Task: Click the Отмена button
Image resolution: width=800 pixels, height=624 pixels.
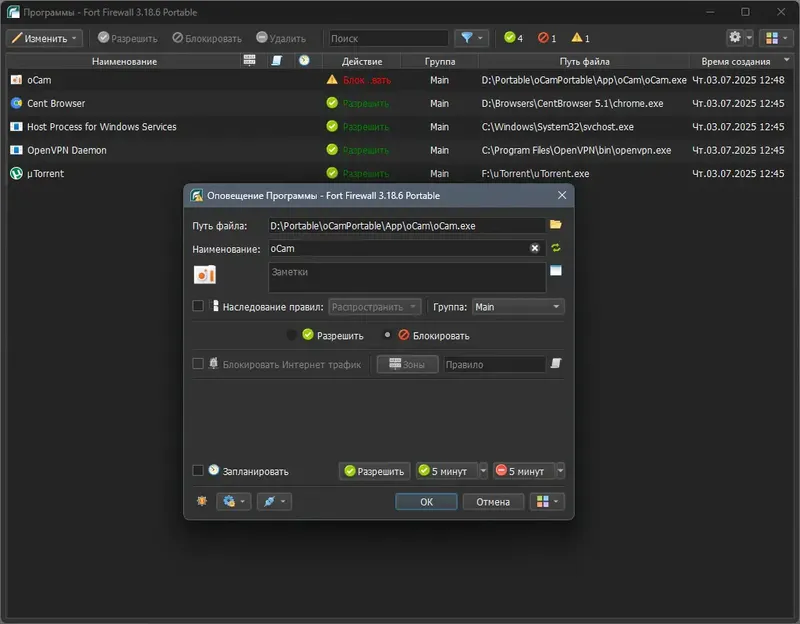Action: point(493,502)
